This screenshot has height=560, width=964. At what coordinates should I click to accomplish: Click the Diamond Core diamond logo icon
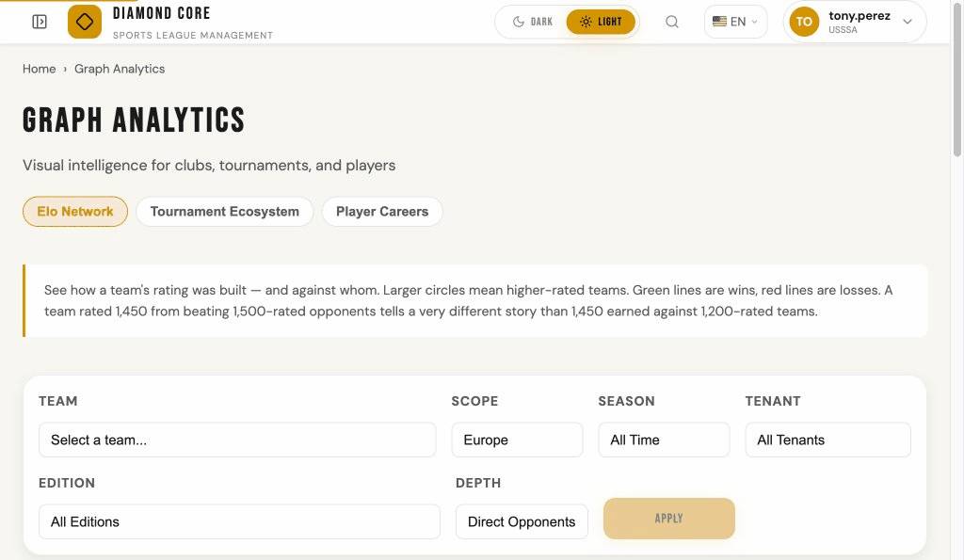(x=84, y=21)
